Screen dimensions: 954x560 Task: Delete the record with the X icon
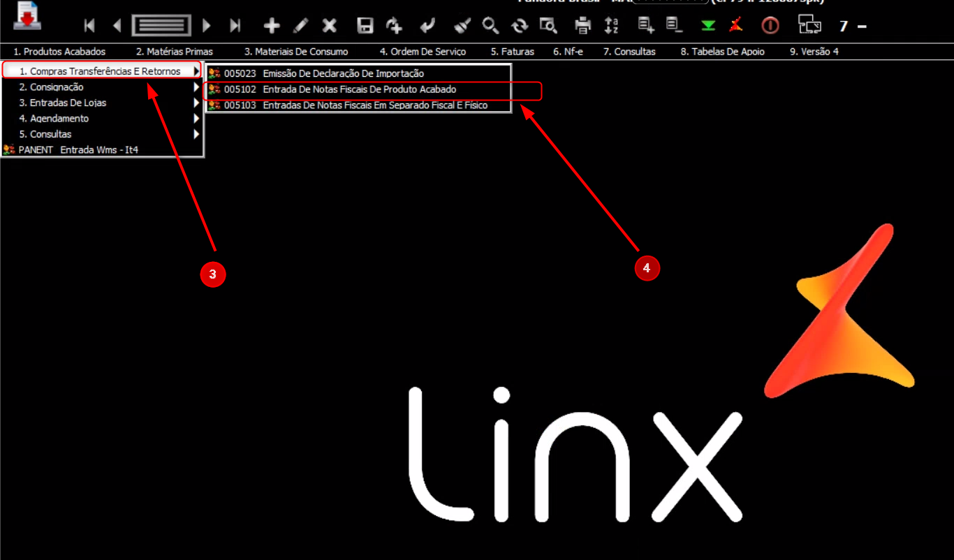pos(330,26)
